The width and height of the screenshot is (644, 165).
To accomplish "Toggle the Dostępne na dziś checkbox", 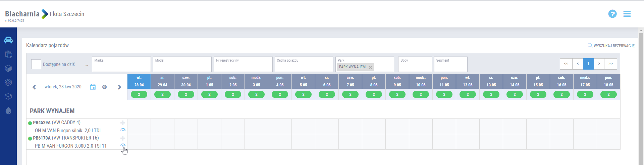I will click(x=36, y=64).
